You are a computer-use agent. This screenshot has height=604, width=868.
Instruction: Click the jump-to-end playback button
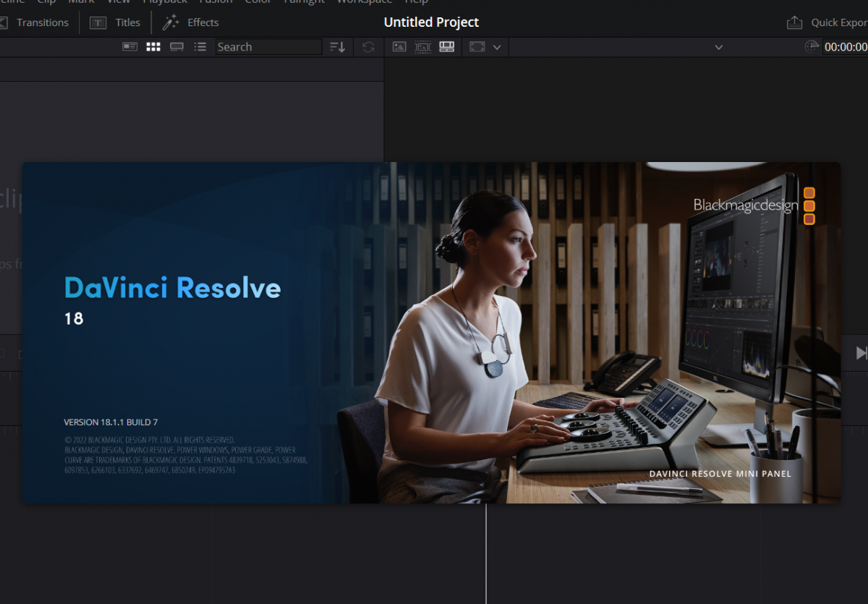coord(861,352)
